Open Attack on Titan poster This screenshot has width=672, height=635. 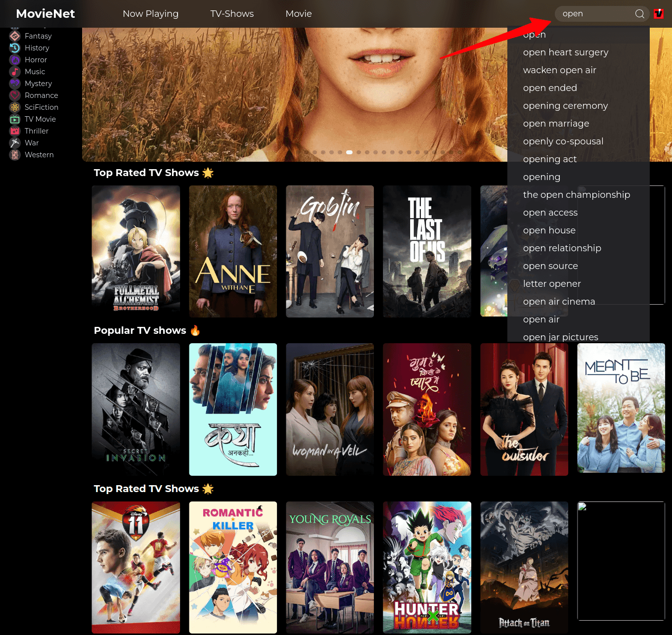(524, 568)
